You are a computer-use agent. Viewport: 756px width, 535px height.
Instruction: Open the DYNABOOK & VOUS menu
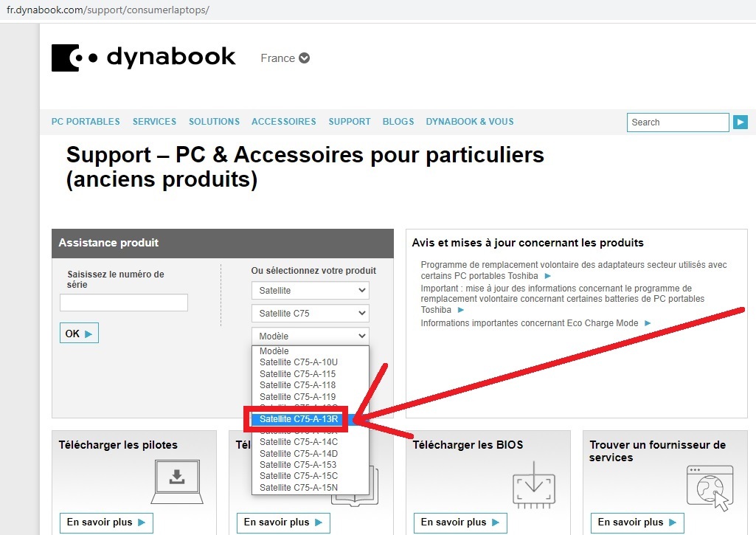[470, 122]
